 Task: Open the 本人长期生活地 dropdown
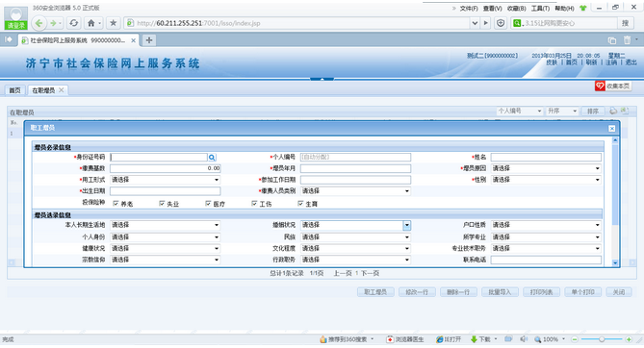(x=166, y=225)
